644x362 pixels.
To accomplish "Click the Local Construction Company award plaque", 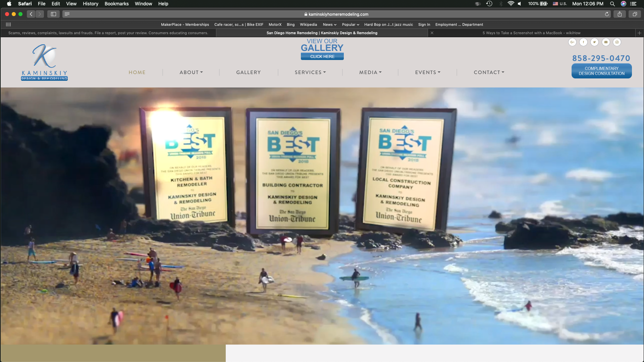I will pos(406,171).
